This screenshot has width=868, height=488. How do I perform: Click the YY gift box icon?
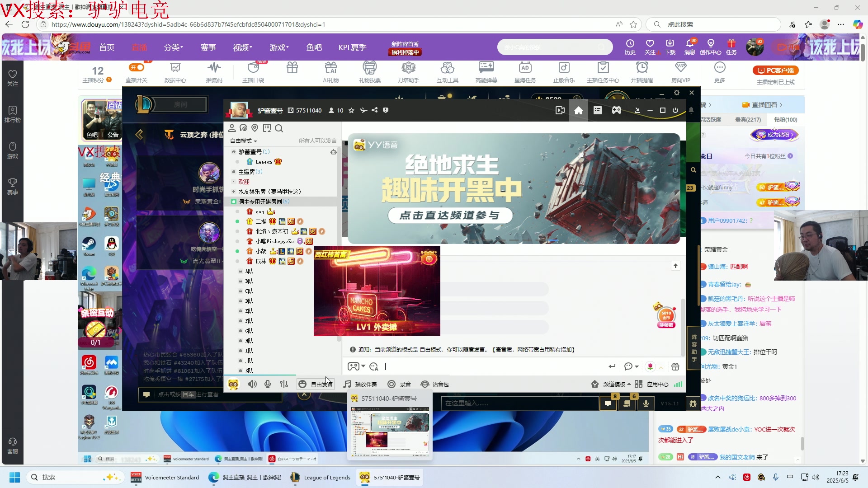[675, 366]
